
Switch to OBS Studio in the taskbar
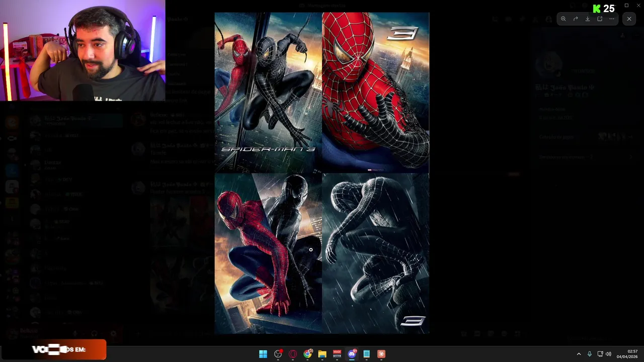tap(278, 354)
